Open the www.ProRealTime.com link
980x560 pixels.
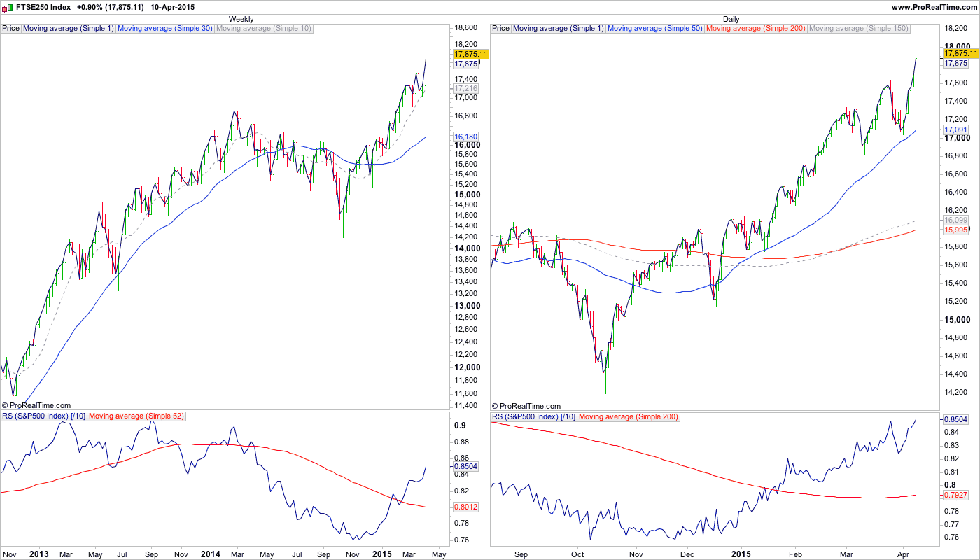934,7
